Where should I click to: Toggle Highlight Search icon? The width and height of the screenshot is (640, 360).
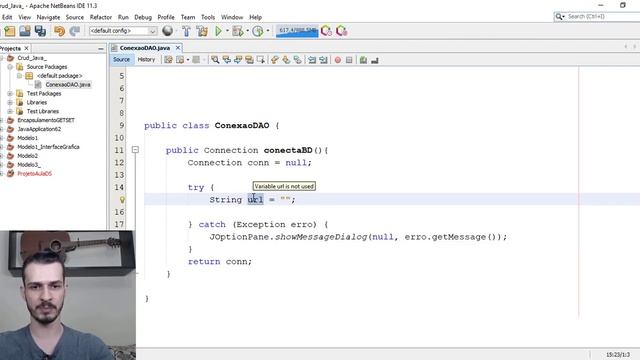pyautogui.click(x=249, y=60)
